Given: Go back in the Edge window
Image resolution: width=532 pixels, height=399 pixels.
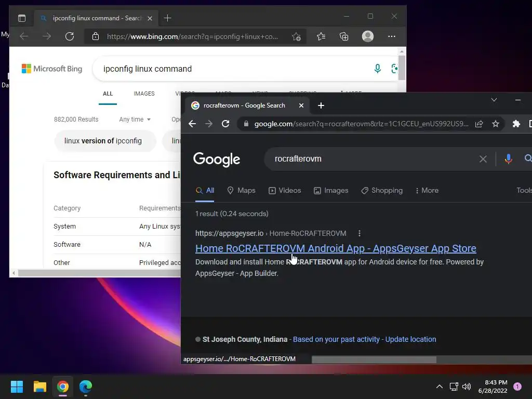Looking at the screenshot, I should click(x=24, y=36).
